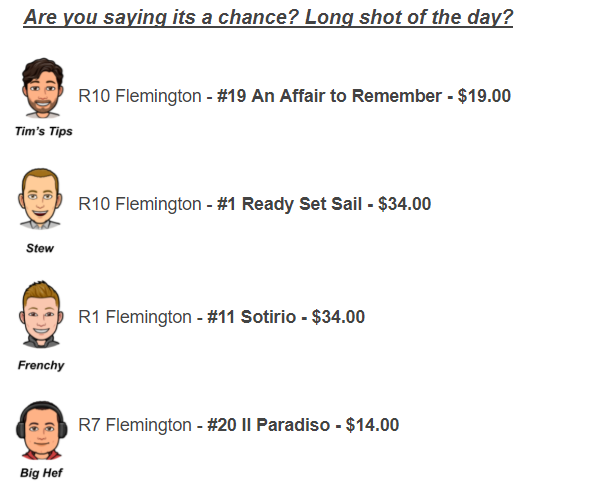
Task: Select "#11 Sotirio" tip text
Action: pos(251,317)
